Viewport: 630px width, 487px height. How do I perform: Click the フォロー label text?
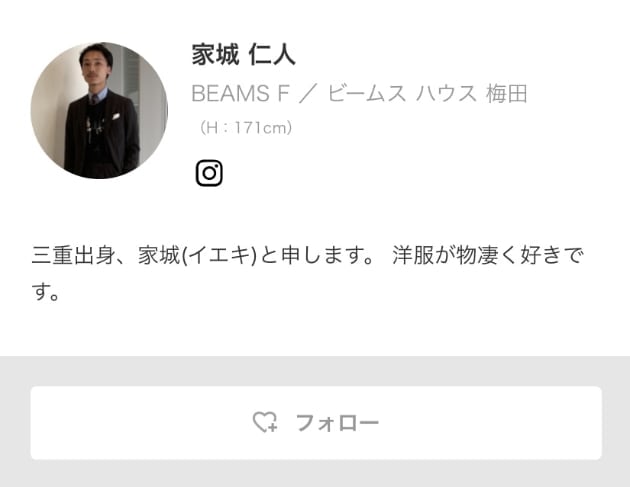tap(338, 423)
